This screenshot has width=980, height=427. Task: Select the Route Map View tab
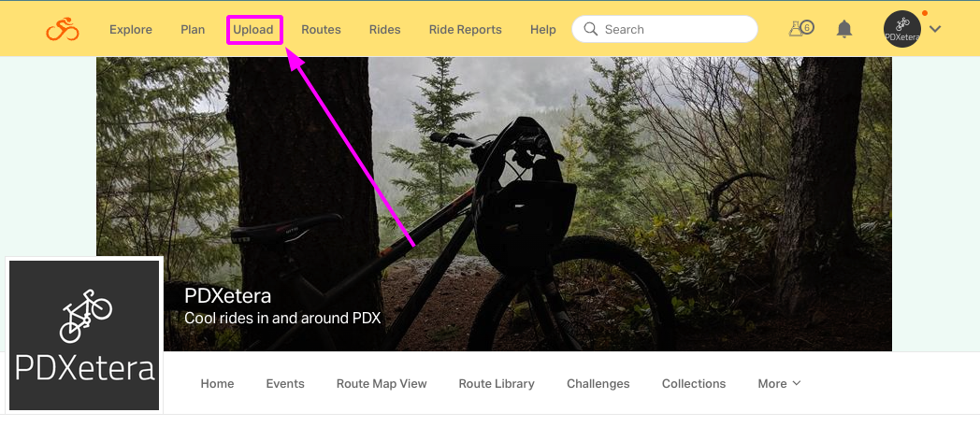382,383
